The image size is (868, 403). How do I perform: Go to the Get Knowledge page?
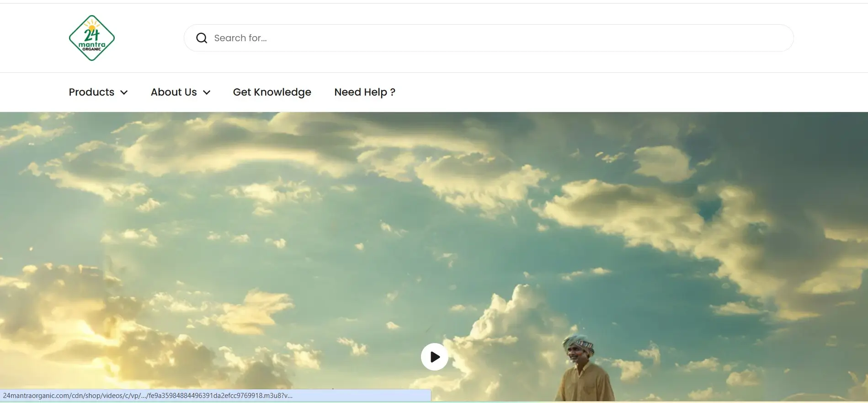click(x=272, y=92)
